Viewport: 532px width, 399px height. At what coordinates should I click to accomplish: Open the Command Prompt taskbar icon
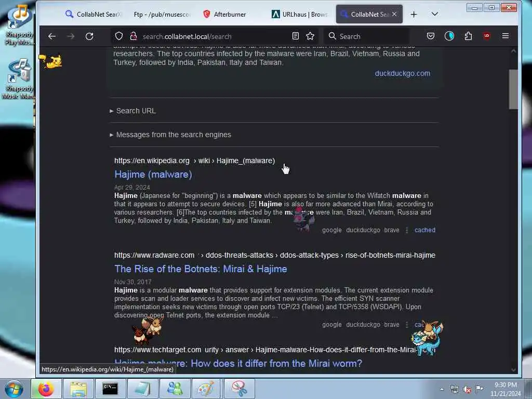[110, 389]
